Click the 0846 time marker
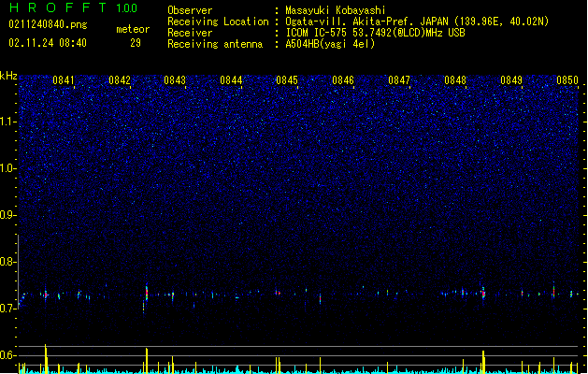Viewport: 588px width, 374px height. click(x=343, y=80)
